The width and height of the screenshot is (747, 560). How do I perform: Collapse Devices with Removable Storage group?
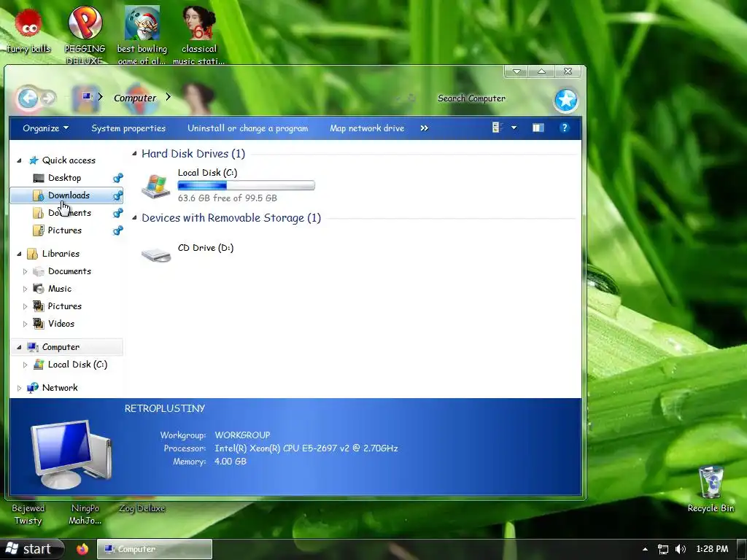point(134,217)
